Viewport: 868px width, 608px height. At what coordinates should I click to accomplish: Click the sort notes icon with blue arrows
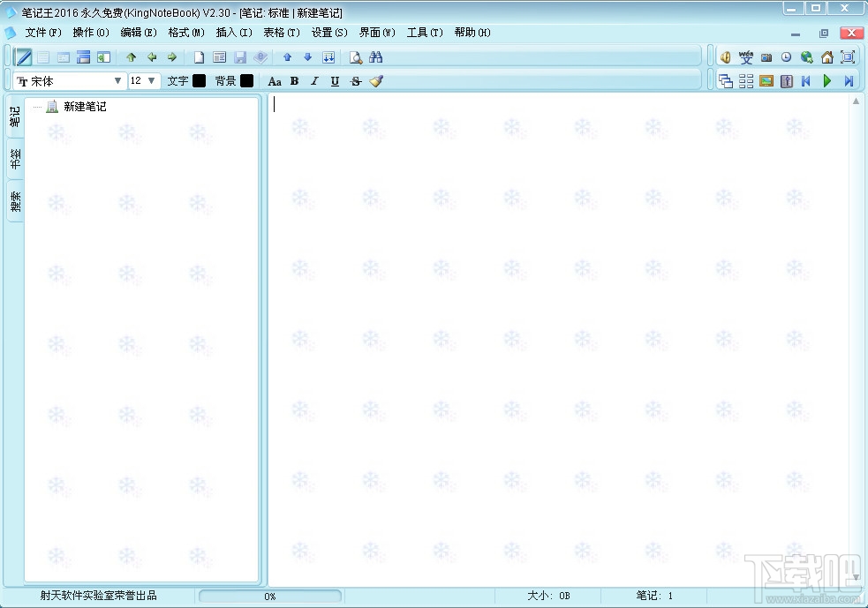point(328,57)
